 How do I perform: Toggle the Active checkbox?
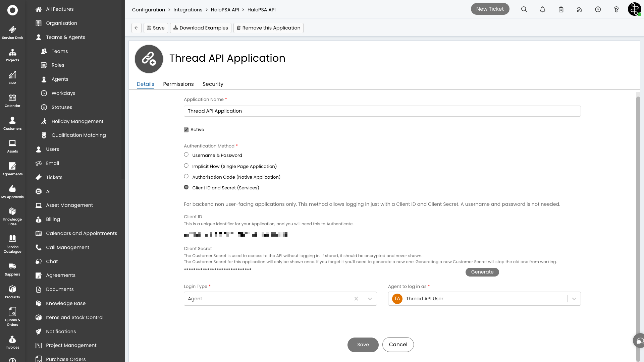click(186, 130)
